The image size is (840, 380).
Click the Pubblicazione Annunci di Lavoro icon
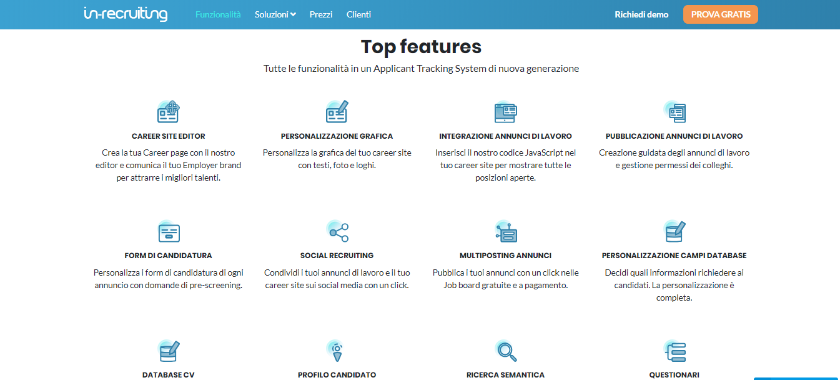(x=674, y=111)
